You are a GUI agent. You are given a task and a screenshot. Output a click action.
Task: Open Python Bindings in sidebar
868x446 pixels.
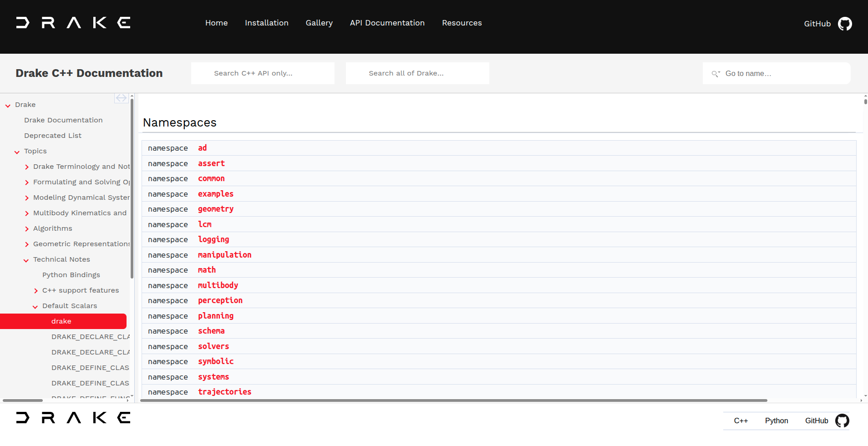[x=71, y=275]
